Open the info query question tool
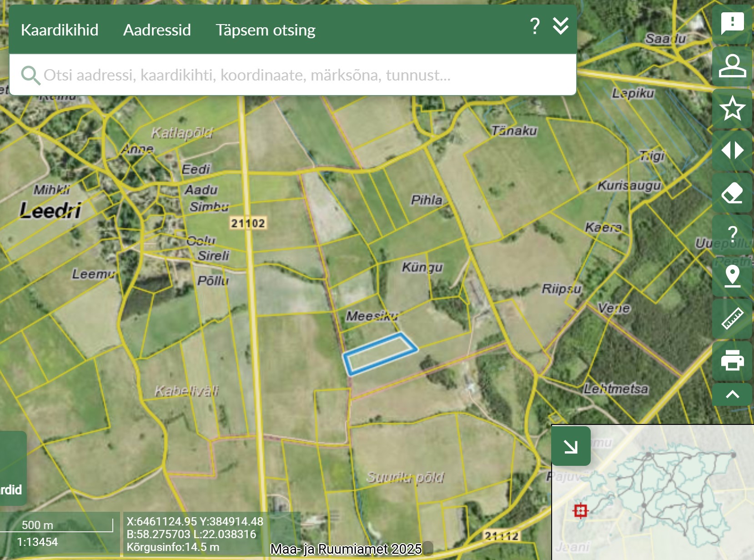Screen dimensions: 754x560 732,235
